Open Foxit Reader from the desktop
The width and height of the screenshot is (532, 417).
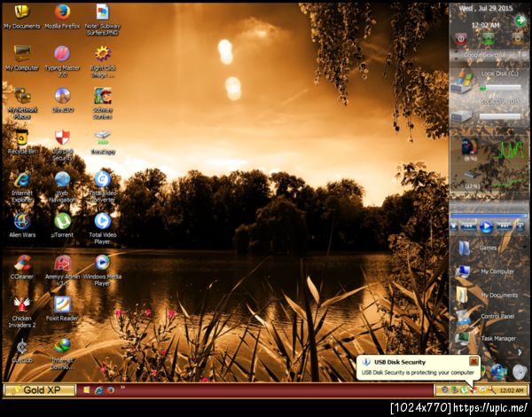coord(62,309)
